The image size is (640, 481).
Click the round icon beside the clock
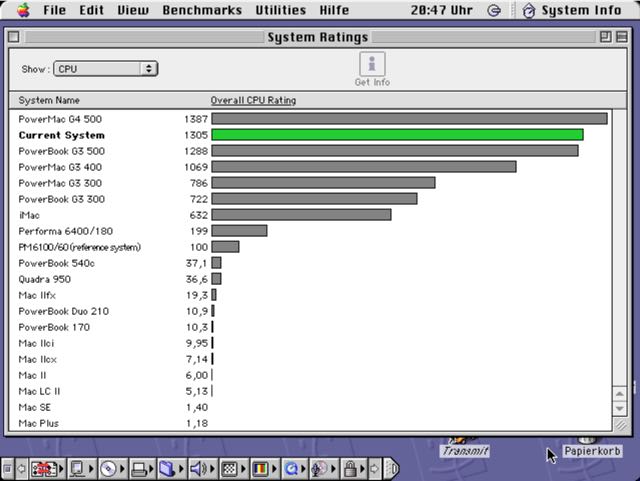(x=494, y=10)
